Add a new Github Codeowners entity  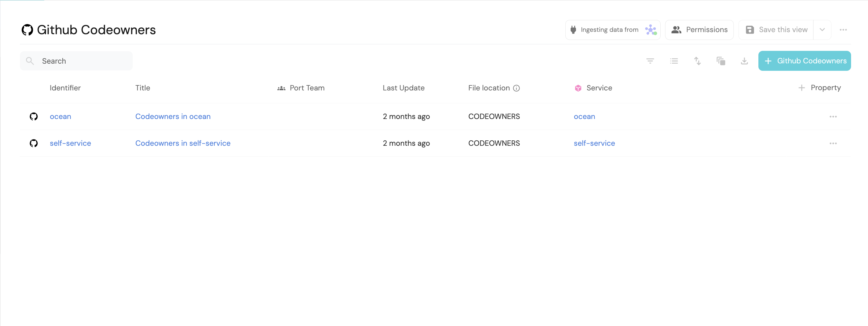pyautogui.click(x=804, y=61)
